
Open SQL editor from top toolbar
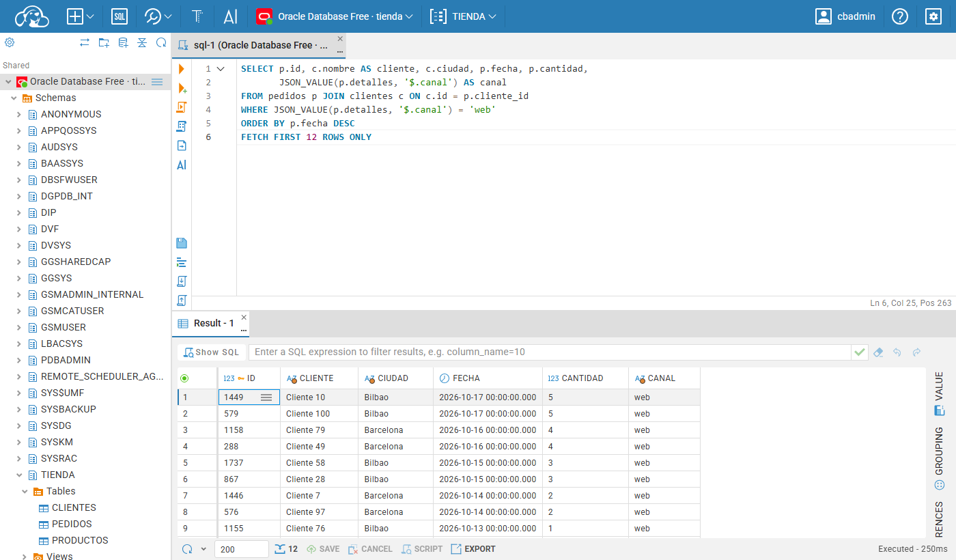point(119,16)
